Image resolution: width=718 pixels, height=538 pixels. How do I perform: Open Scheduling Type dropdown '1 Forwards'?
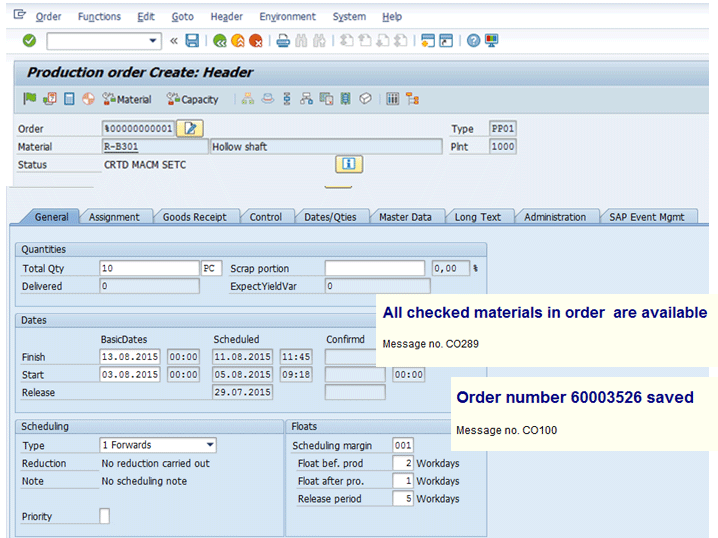(x=158, y=445)
